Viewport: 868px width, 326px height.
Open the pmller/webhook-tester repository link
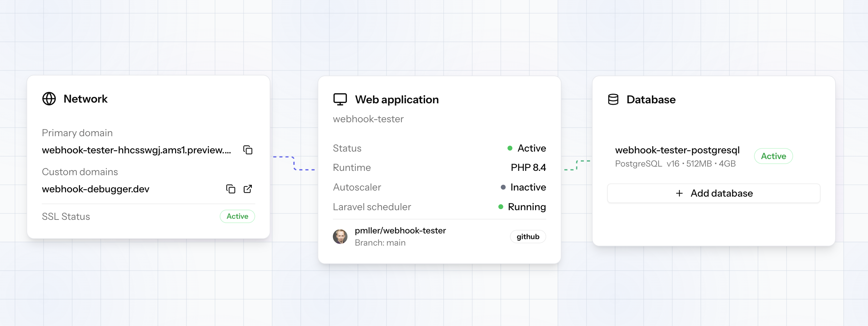399,231
